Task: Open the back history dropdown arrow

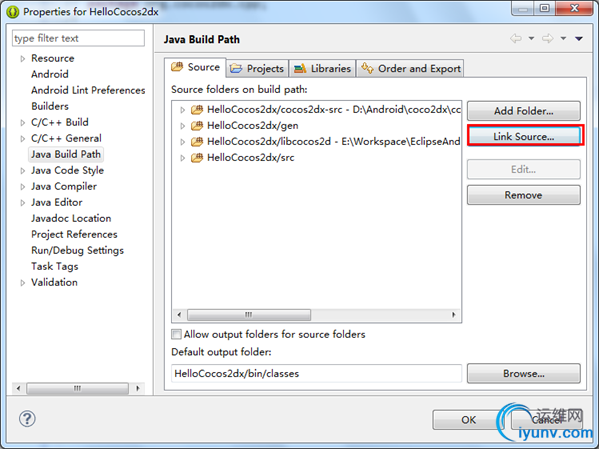Action: (x=531, y=38)
